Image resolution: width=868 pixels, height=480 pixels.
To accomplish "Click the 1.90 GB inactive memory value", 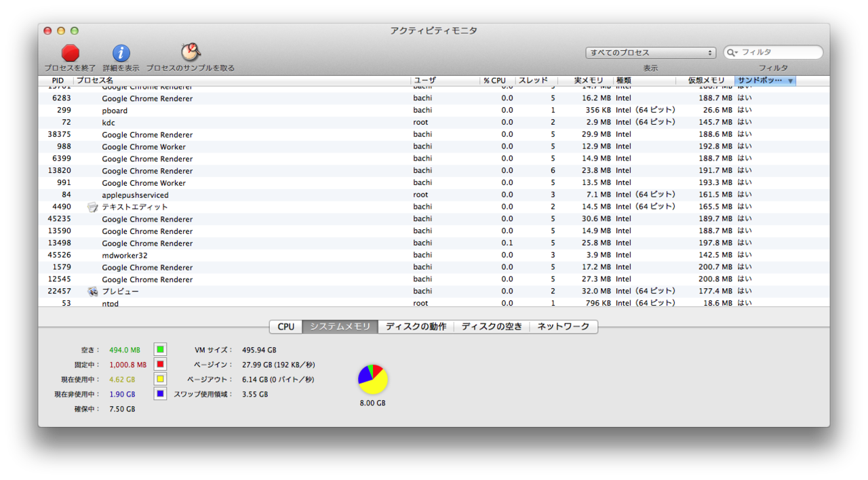I will pos(122,395).
